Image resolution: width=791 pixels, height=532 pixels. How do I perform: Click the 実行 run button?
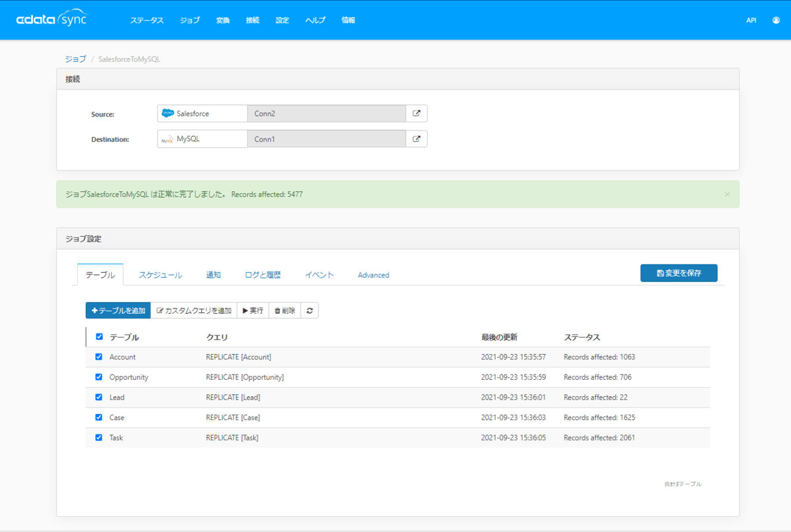pyautogui.click(x=253, y=310)
